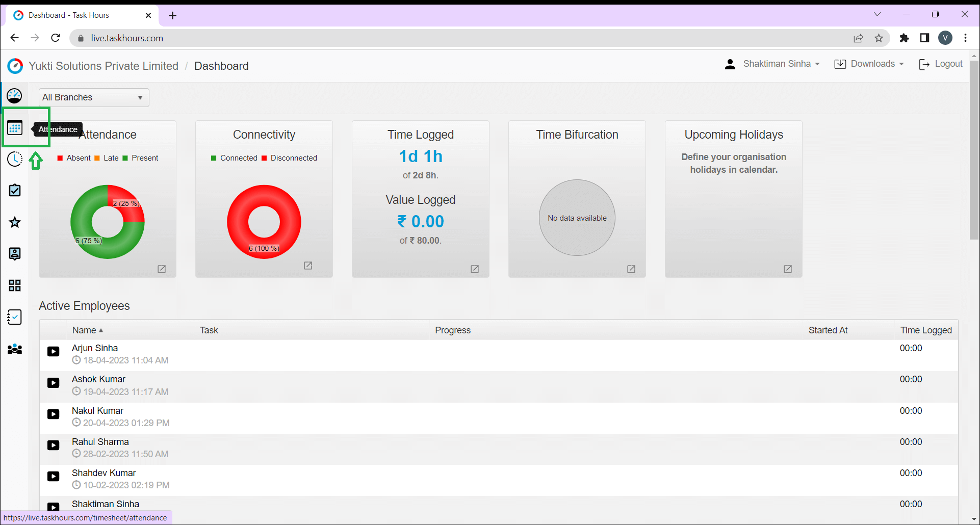The image size is (980, 525).
Task: Expand the Time Bifurcation card details icon
Action: tap(631, 269)
